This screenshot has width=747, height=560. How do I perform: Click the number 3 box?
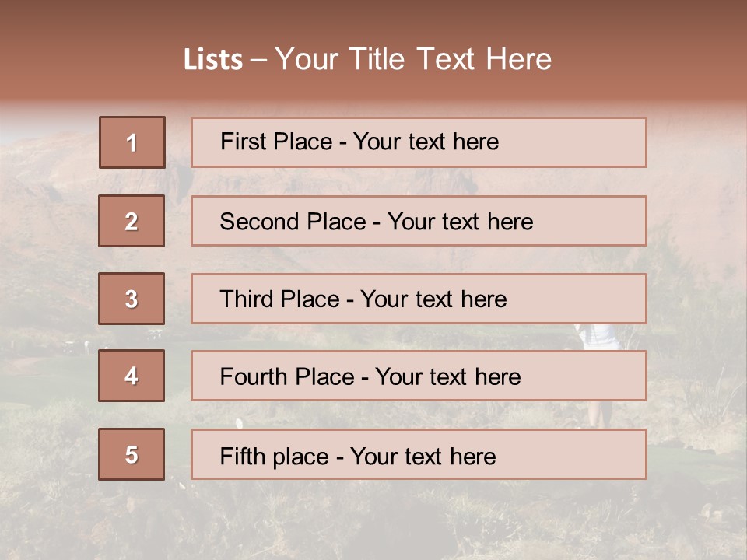tap(132, 299)
